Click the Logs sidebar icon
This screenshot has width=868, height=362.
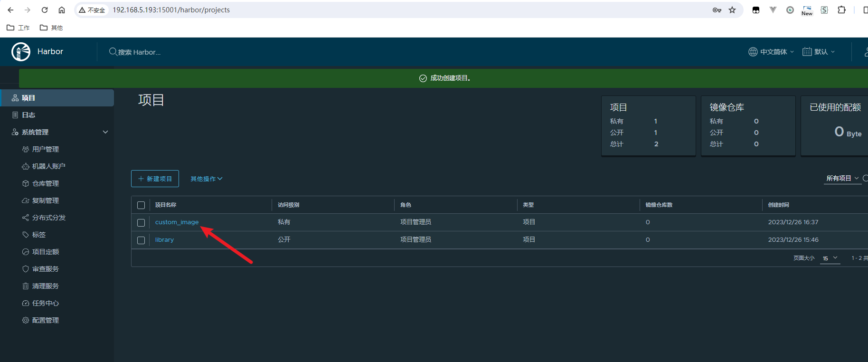[15, 115]
